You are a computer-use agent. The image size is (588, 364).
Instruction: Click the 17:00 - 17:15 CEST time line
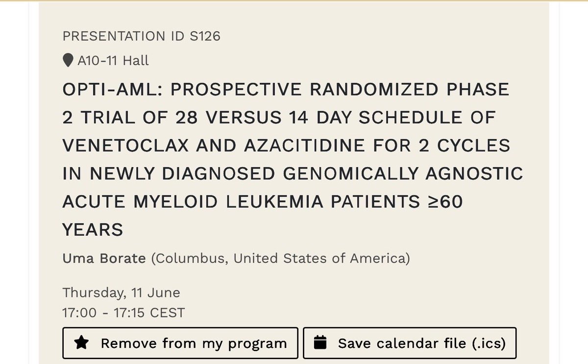[124, 313]
